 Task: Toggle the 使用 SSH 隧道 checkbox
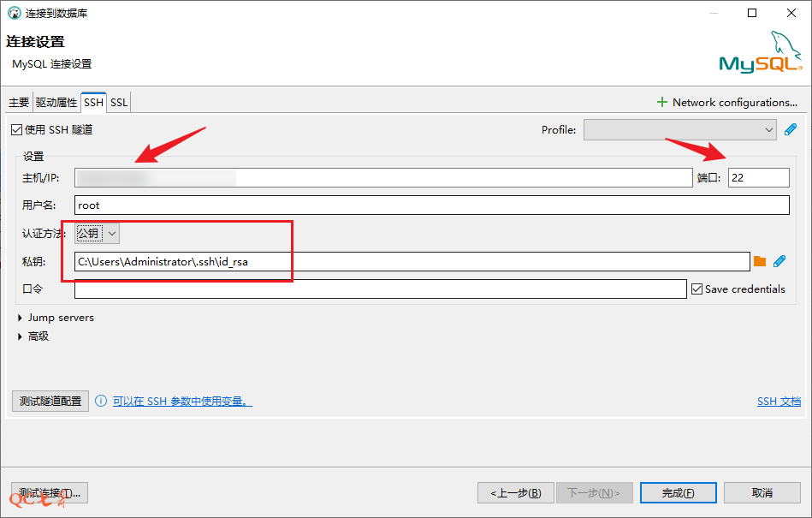click(16, 130)
